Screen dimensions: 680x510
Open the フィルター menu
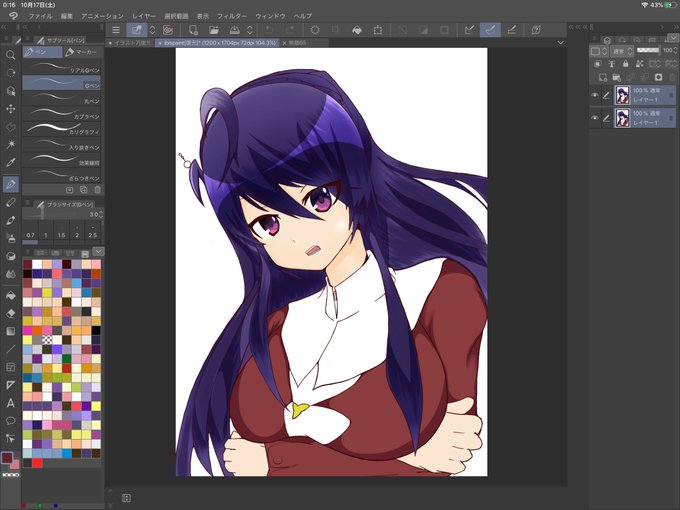pos(232,16)
